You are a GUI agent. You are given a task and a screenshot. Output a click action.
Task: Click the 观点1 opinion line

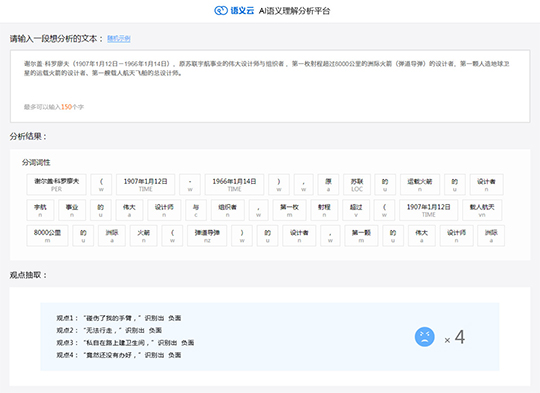[118, 318]
